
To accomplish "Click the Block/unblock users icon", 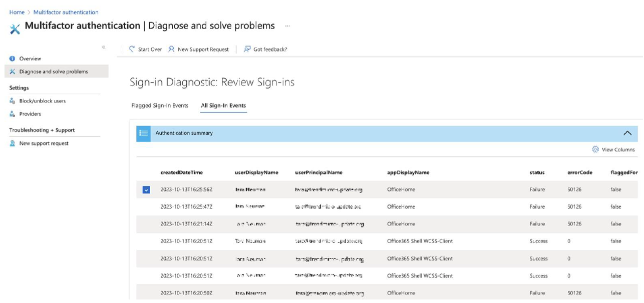I will tap(13, 101).
